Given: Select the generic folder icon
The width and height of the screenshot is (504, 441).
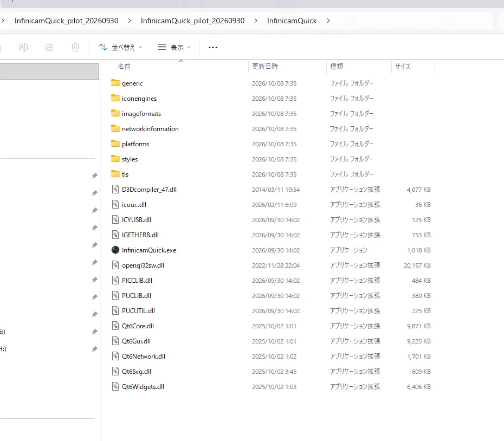Looking at the screenshot, I should coord(115,83).
